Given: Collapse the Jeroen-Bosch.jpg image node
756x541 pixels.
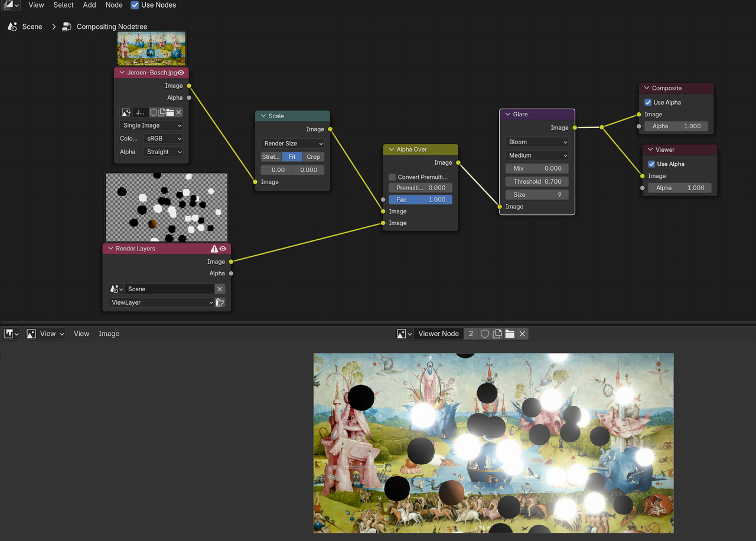Looking at the screenshot, I should tap(121, 73).
